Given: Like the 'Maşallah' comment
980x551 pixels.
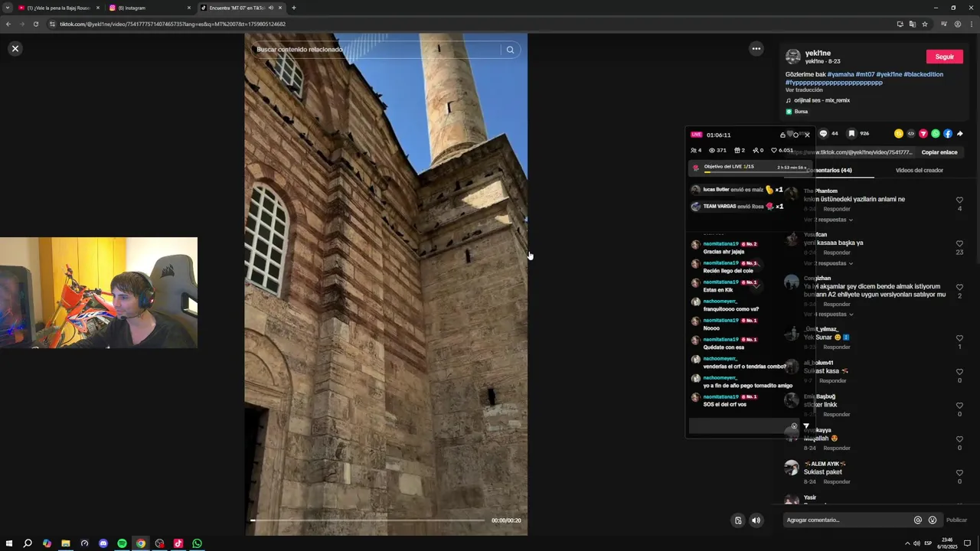Looking at the screenshot, I should [x=959, y=439].
